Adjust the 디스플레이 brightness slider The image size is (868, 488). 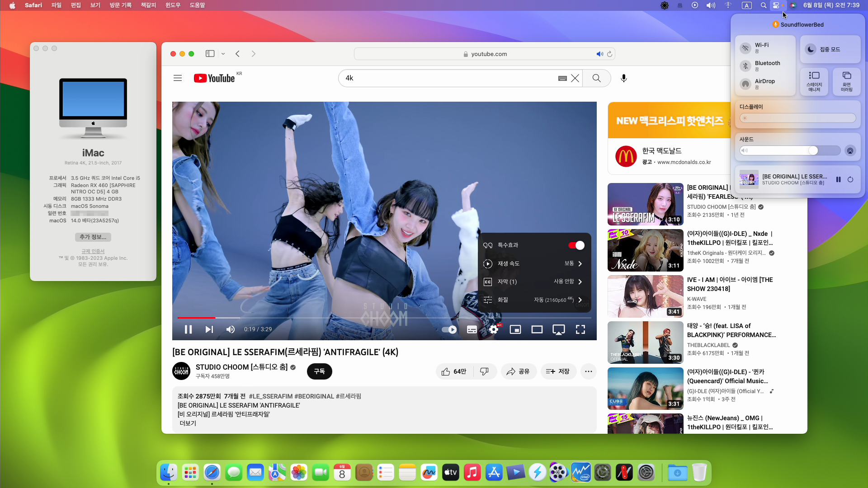[x=798, y=118]
